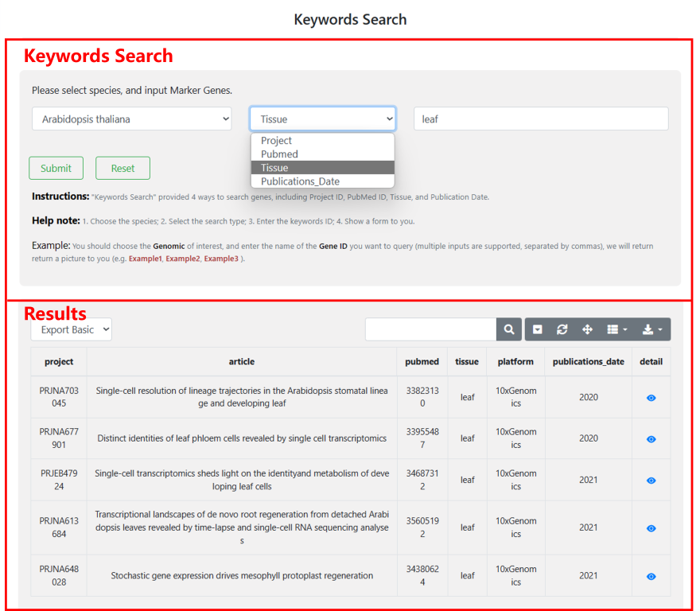Screen dimensions: 700x611
Task: View details for project PRJNA677901
Action: [x=651, y=439]
